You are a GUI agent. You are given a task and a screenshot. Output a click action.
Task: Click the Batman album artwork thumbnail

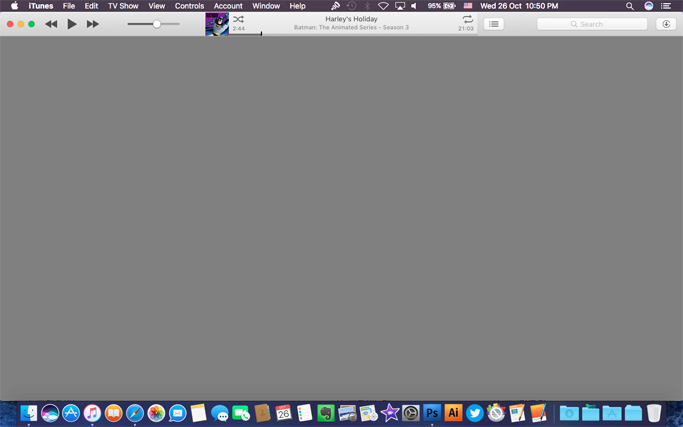click(217, 24)
